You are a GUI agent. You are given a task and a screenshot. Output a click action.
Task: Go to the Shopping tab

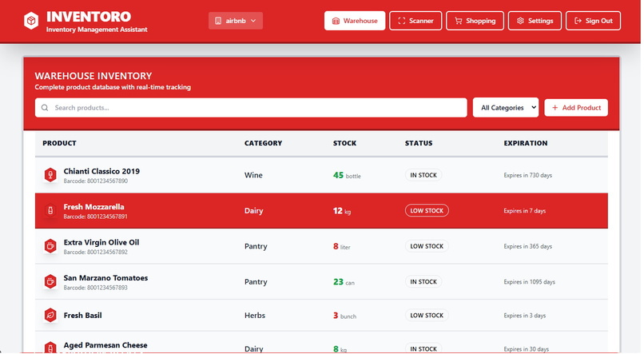pos(475,21)
